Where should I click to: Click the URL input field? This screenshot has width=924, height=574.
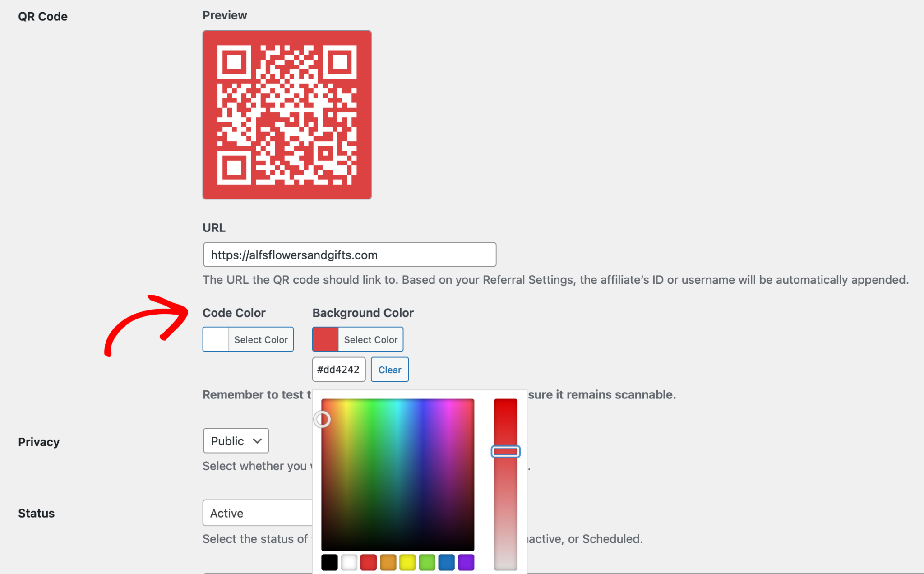click(x=349, y=255)
